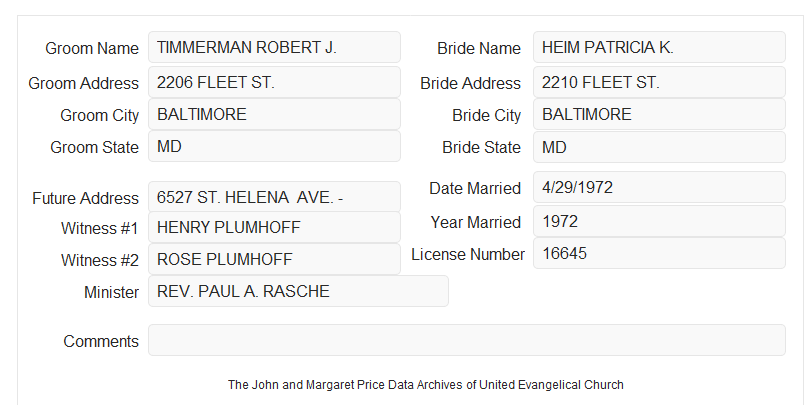The width and height of the screenshot is (805, 405).
Task: Focus the Groom Address field
Action: [x=274, y=82]
